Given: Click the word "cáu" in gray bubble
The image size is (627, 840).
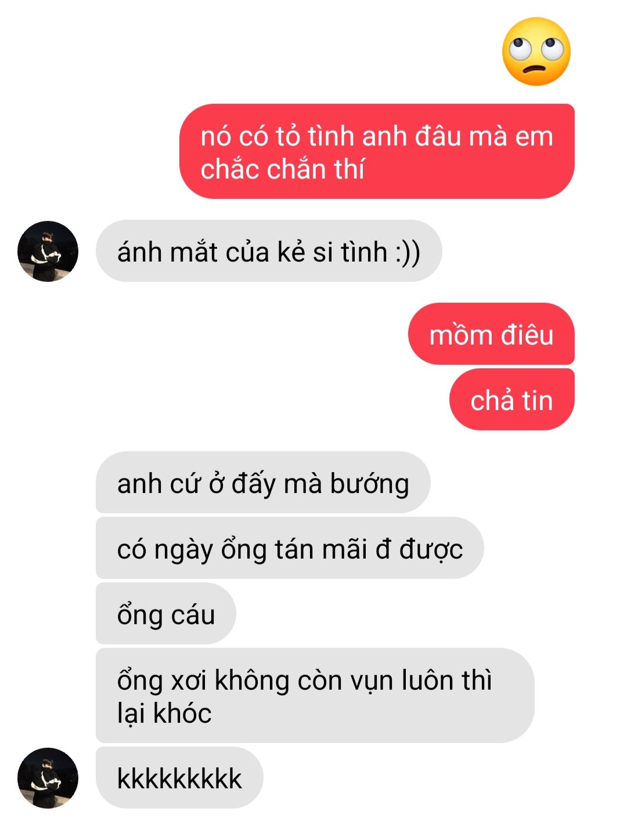Looking at the screenshot, I should (x=193, y=615).
